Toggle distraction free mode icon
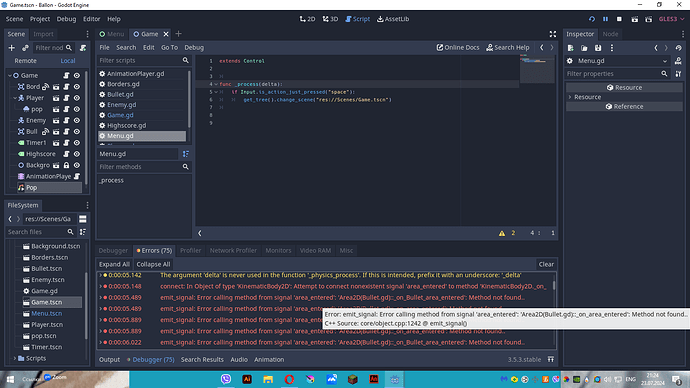The height and width of the screenshot is (388, 690). pos(553,34)
